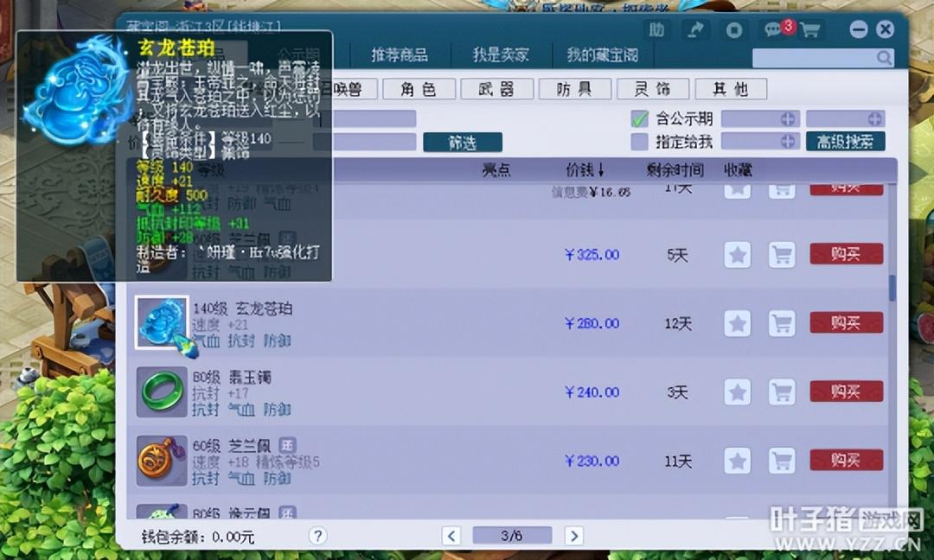Select the 防具 category
This screenshot has width=934, height=560.
(x=575, y=89)
